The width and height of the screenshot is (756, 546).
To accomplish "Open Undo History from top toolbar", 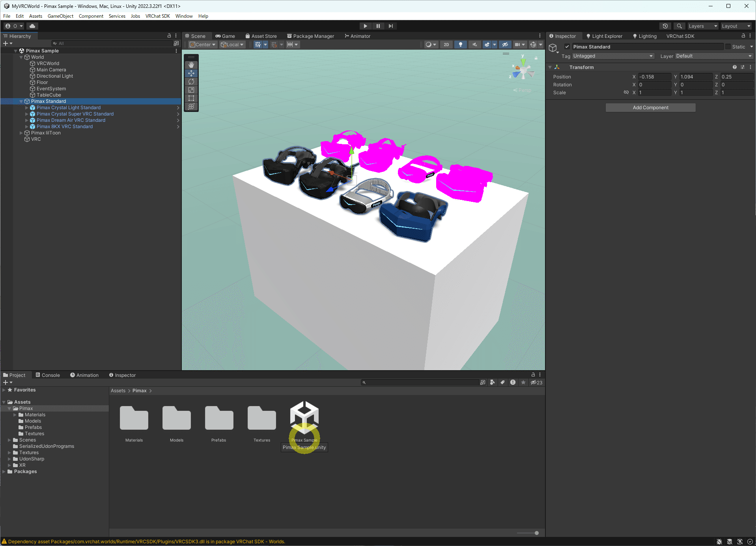I will pyautogui.click(x=665, y=26).
